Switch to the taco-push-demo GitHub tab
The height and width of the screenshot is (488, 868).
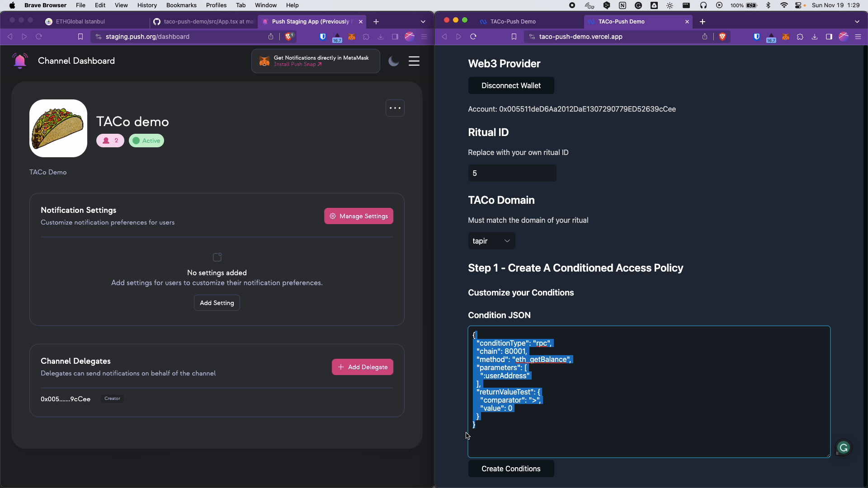click(203, 21)
